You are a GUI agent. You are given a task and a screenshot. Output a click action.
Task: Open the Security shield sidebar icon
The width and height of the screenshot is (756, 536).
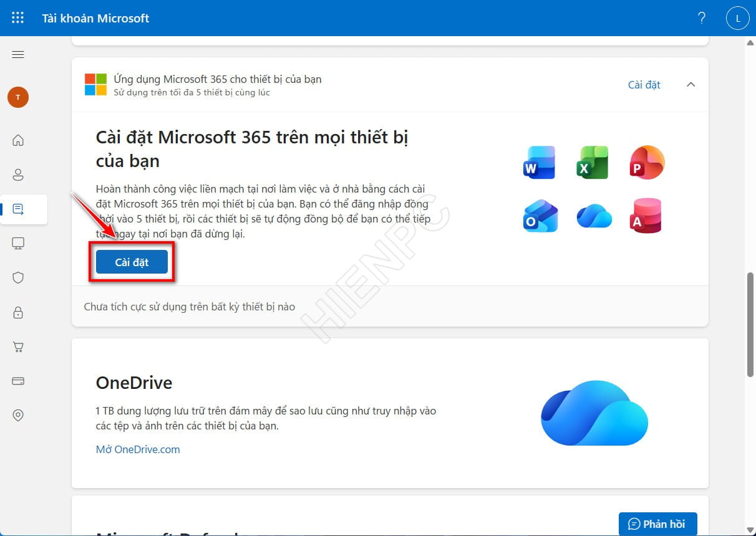click(18, 278)
